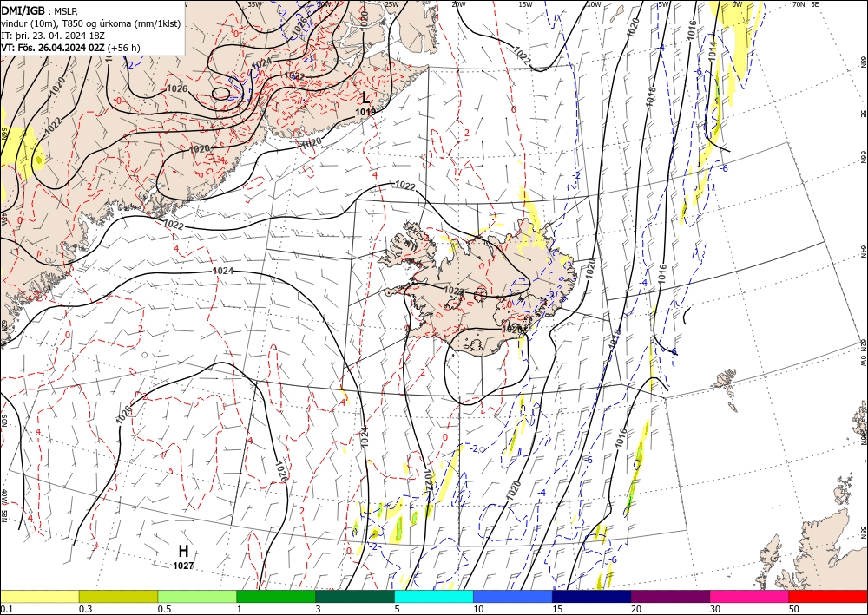Click the '15W' longitude label
This screenshot has width=868, height=615.
[526, 4]
